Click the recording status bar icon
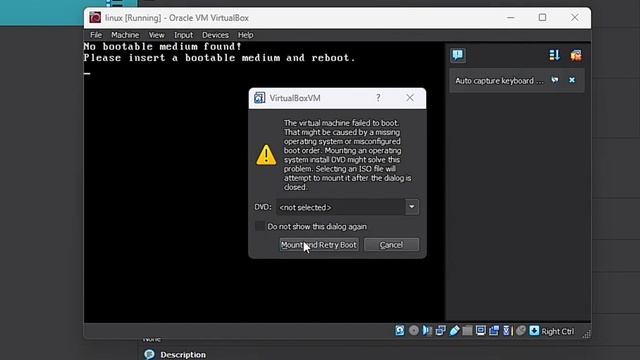The height and width of the screenshot is (360, 640). pos(494,331)
